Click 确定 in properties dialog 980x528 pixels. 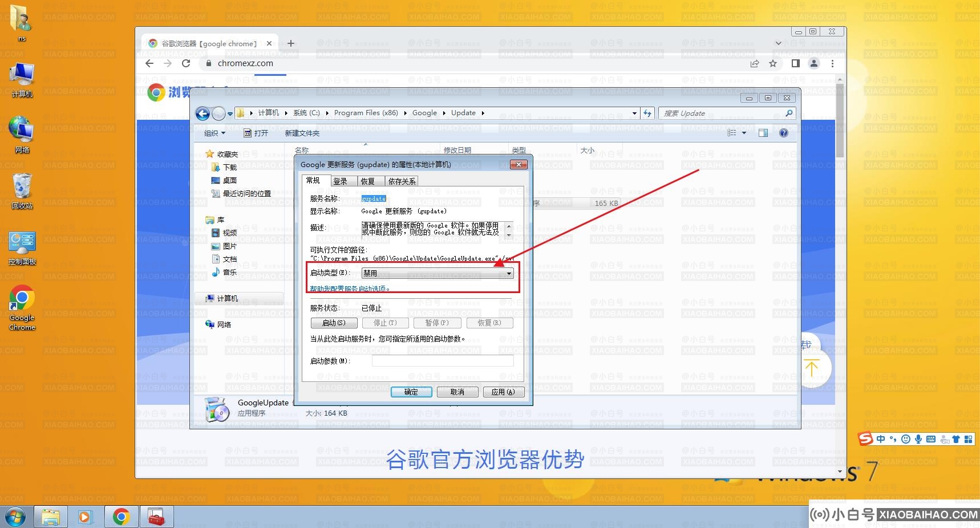coord(411,392)
